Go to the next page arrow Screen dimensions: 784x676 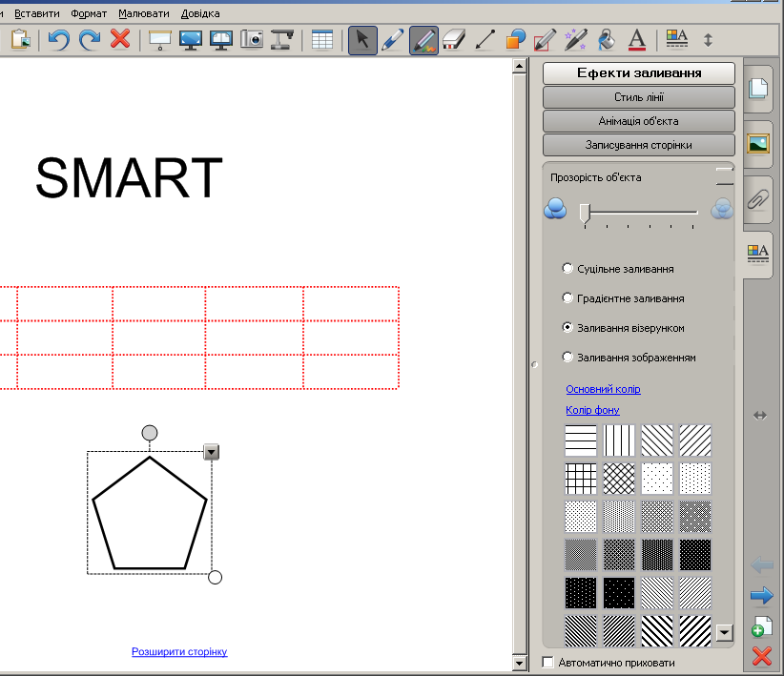pos(762,596)
